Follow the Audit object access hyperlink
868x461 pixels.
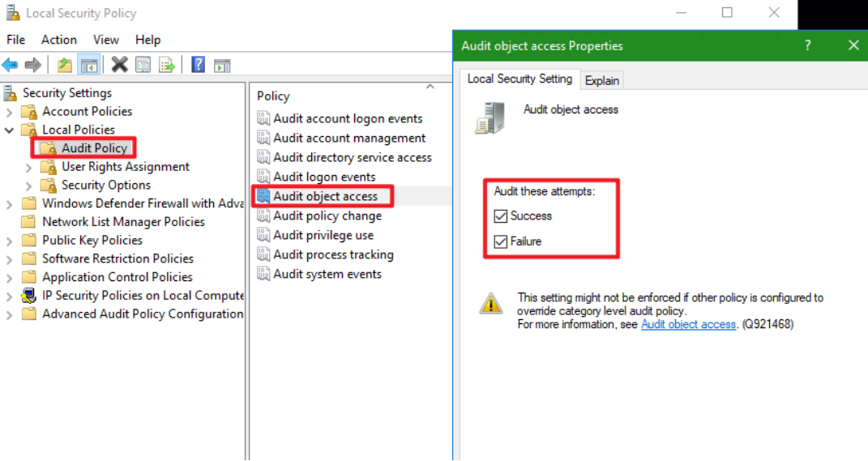coord(688,324)
